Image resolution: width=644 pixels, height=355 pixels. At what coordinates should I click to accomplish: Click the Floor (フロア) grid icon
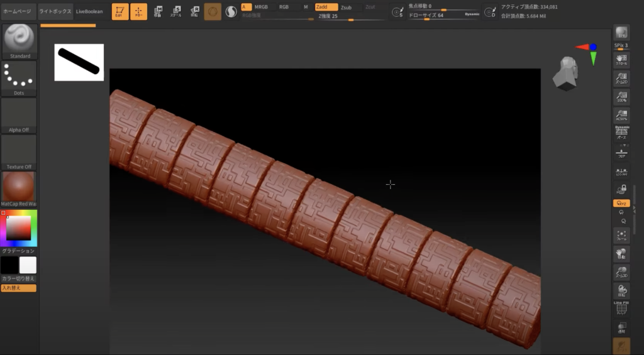(621, 153)
